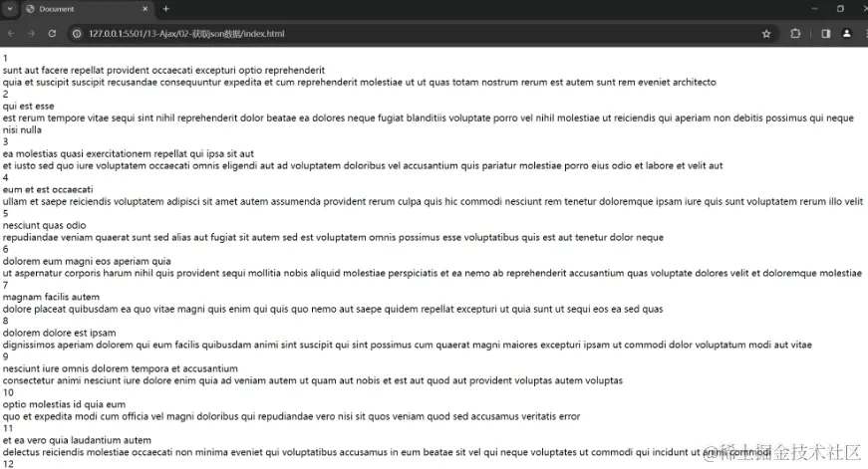
Task: Go back to previous page
Action: pos(11,34)
